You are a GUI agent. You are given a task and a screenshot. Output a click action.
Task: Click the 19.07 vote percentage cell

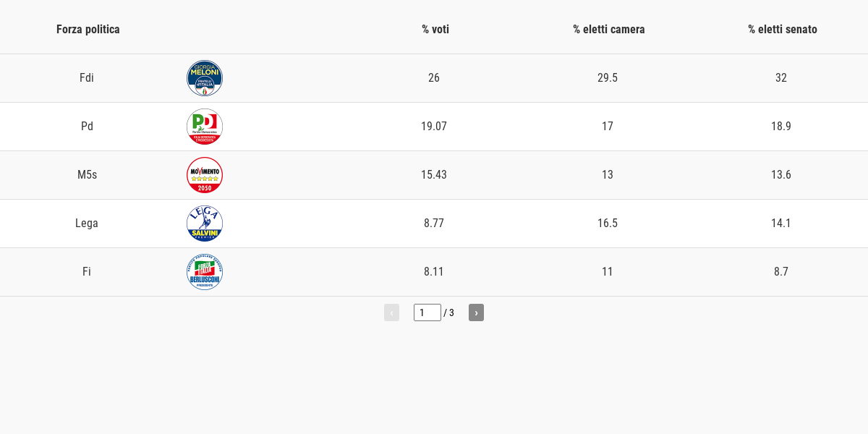pos(434,127)
